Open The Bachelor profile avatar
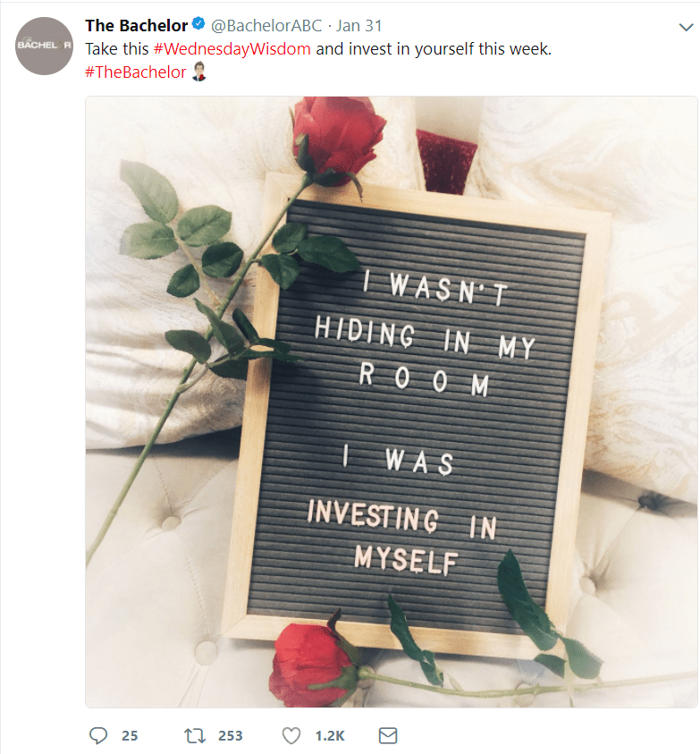The height and width of the screenshot is (754, 700). 44,46
